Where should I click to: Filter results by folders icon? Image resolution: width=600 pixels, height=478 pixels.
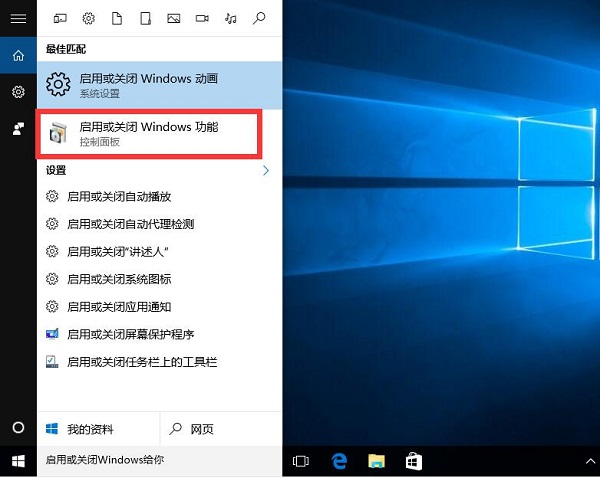click(145, 18)
